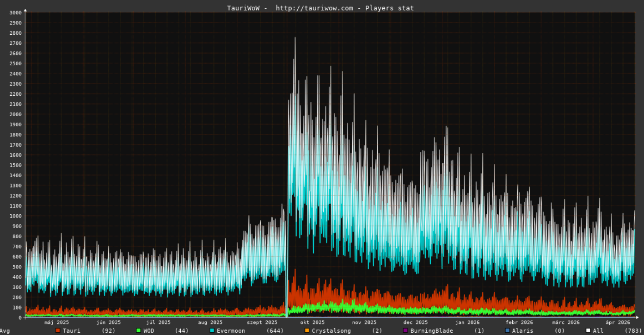Click the "febr 2026" x-axis label
This screenshot has height=335, width=644.
(x=519, y=323)
